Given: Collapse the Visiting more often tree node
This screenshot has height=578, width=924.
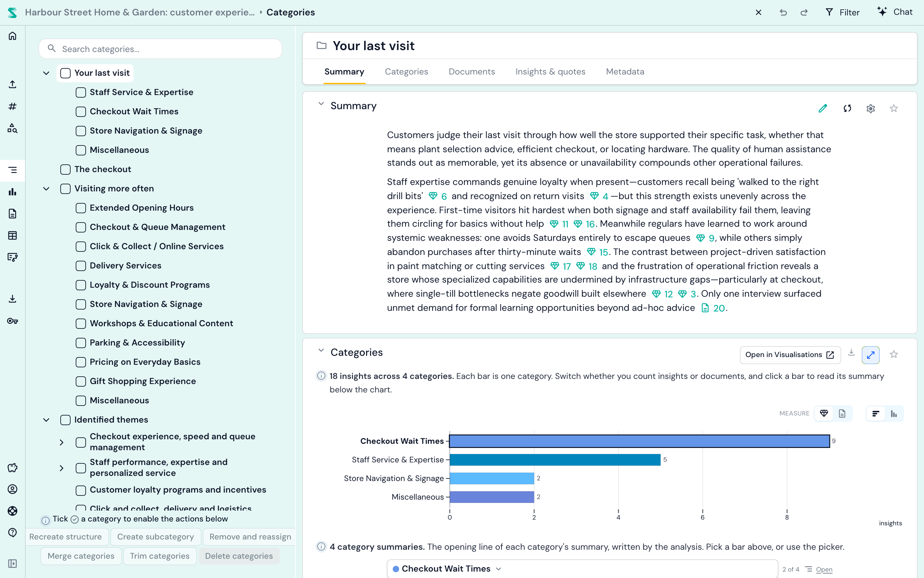Looking at the screenshot, I should pos(46,188).
